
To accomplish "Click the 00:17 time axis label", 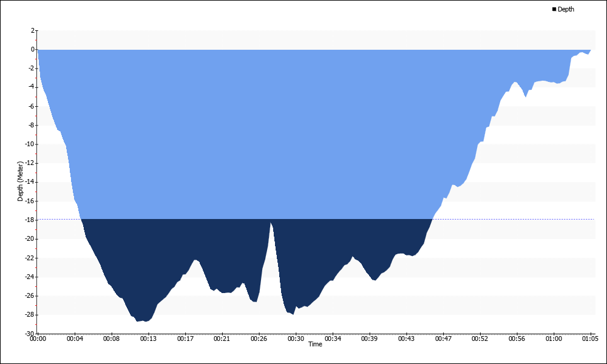I will click(185, 339).
